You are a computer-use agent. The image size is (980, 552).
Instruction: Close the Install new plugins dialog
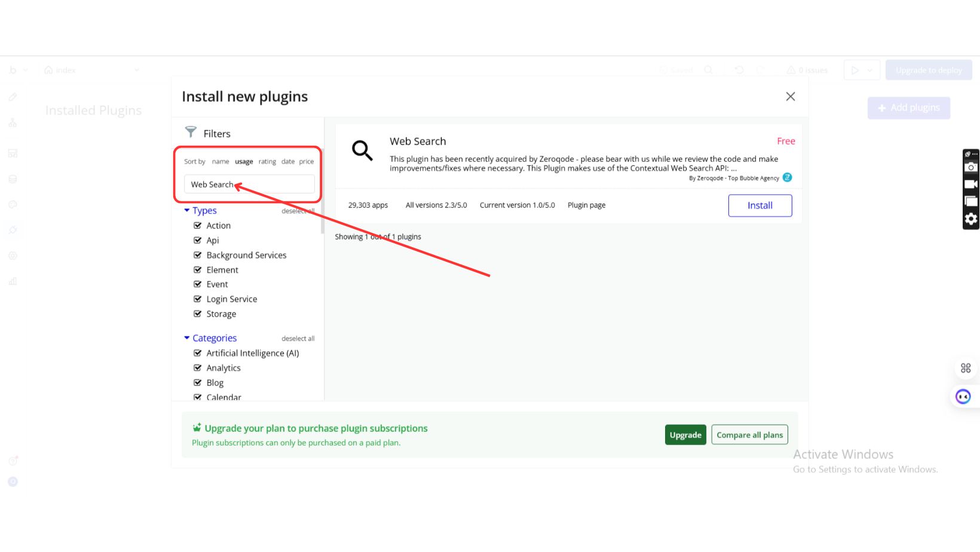tap(790, 97)
